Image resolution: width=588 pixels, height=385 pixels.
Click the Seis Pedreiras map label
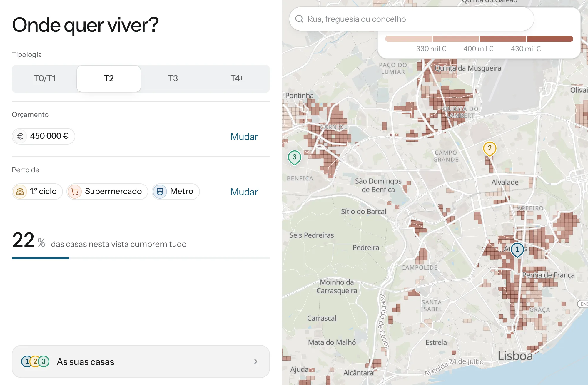(x=312, y=235)
